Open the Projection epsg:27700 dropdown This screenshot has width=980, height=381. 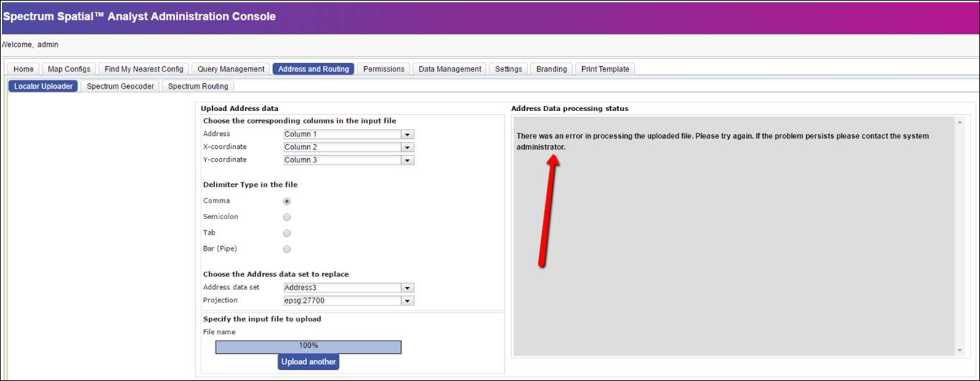click(407, 301)
